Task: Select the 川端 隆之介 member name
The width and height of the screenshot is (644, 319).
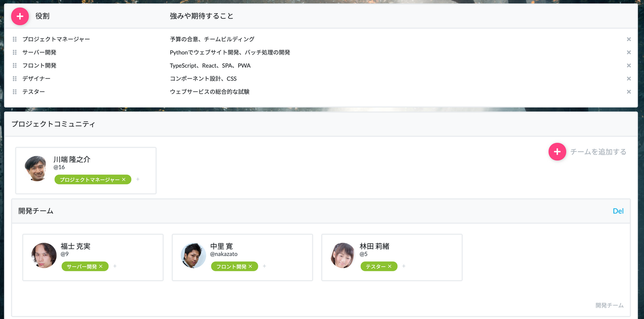Action: tap(72, 159)
